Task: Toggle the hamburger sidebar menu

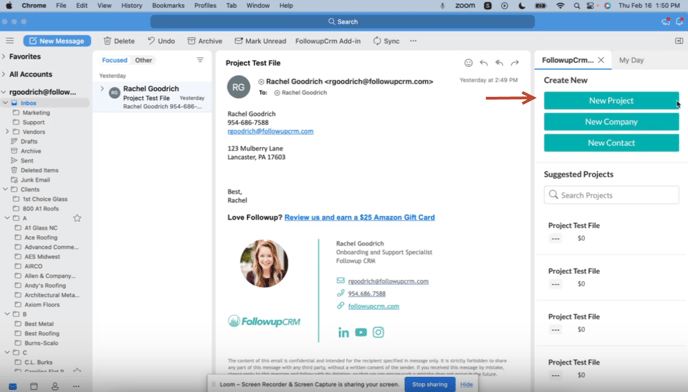Action: pyautogui.click(x=10, y=40)
